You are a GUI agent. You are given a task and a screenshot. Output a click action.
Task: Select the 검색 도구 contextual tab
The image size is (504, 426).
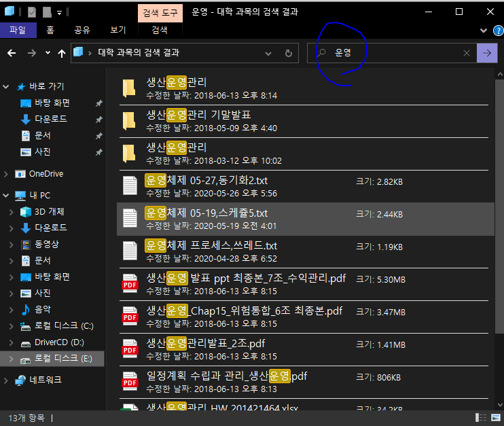[160, 13]
